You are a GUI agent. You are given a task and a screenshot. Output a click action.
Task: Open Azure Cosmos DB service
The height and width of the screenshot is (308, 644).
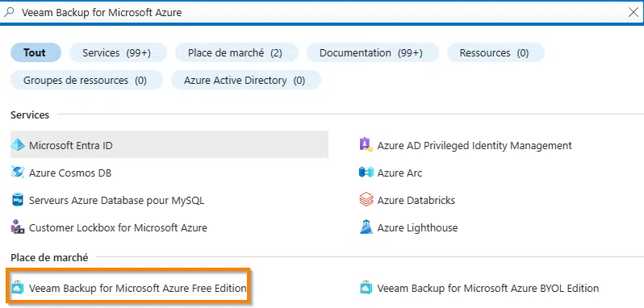[70, 173]
